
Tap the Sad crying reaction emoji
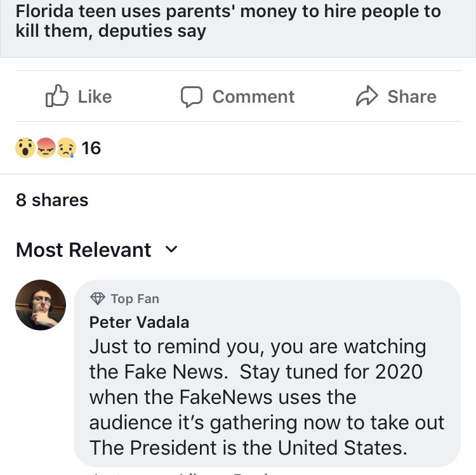(66, 148)
